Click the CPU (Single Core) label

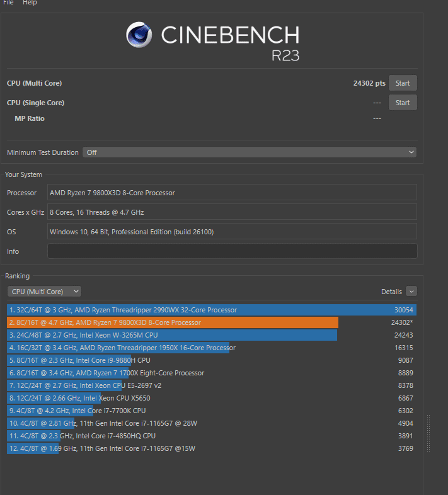[x=36, y=103]
